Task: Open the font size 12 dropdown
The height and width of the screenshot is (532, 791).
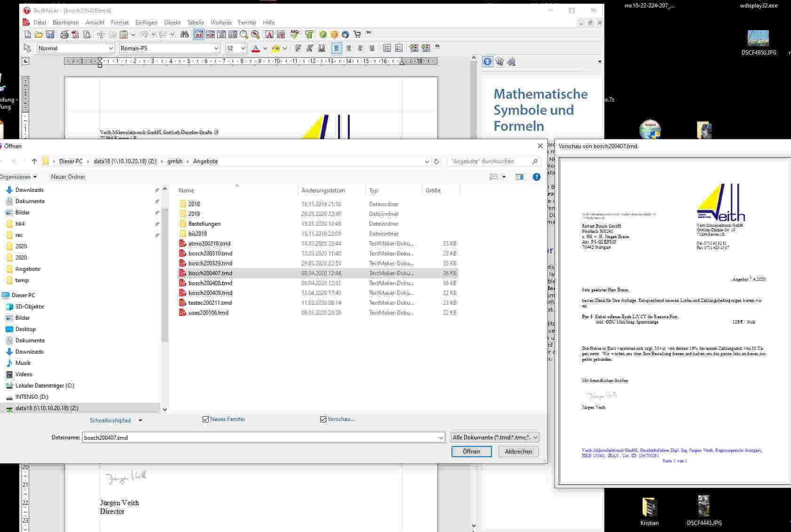Action: pyautogui.click(x=243, y=48)
